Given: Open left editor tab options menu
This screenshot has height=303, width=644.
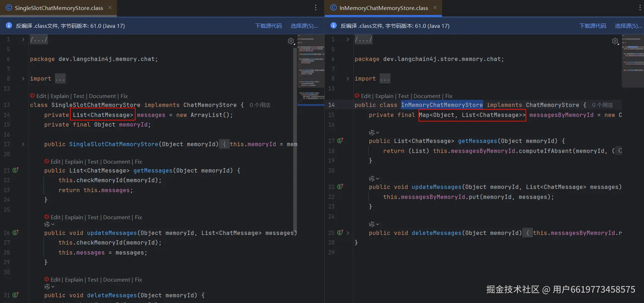Looking at the screenshot, I should click(316, 7).
